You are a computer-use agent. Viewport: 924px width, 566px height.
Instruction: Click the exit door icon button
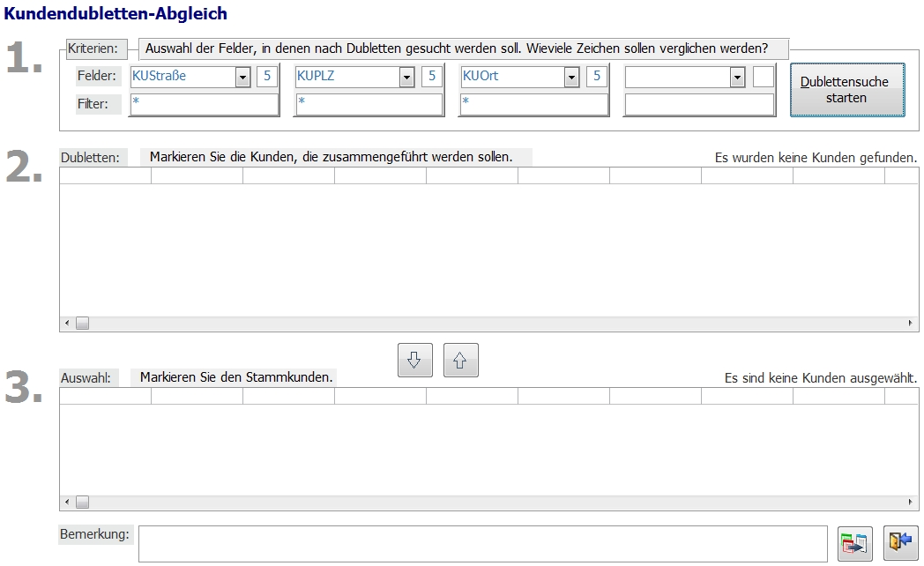click(x=900, y=543)
